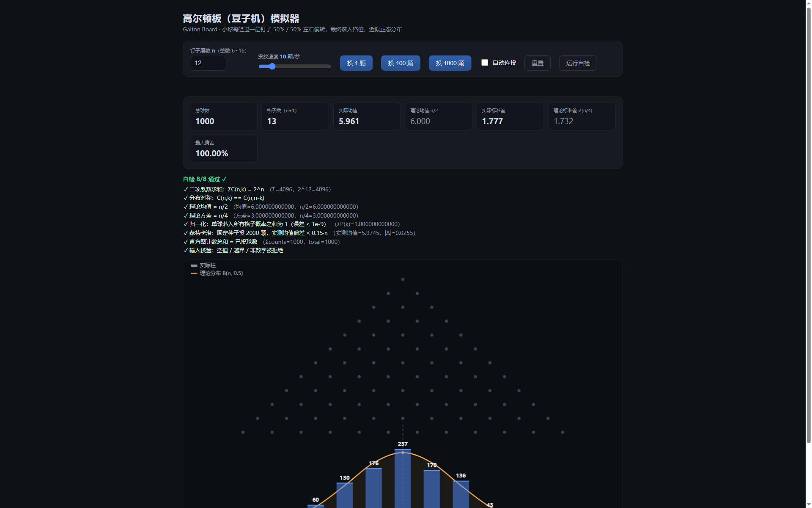Click the 分布对称 check result line
The image size is (812, 508).
click(224, 198)
